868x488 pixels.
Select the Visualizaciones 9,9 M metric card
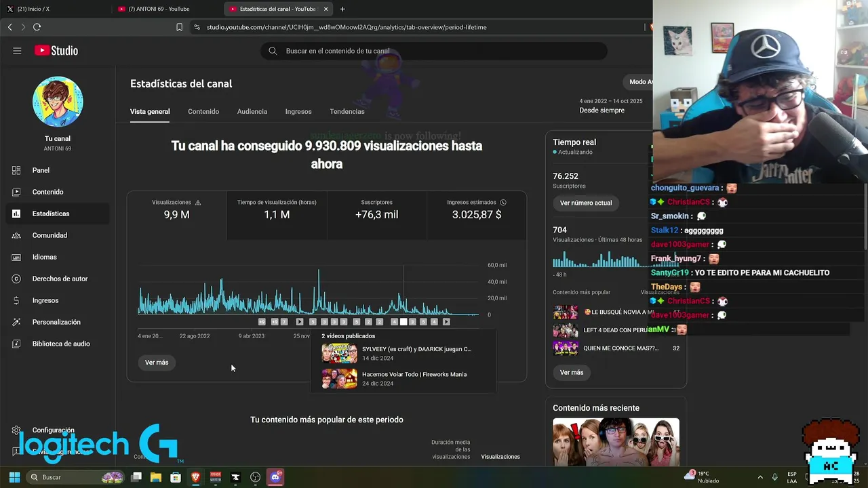(x=176, y=216)
